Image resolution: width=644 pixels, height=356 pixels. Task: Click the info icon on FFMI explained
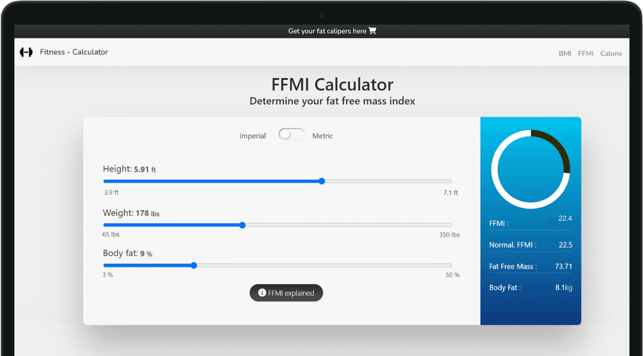[262, 292]
